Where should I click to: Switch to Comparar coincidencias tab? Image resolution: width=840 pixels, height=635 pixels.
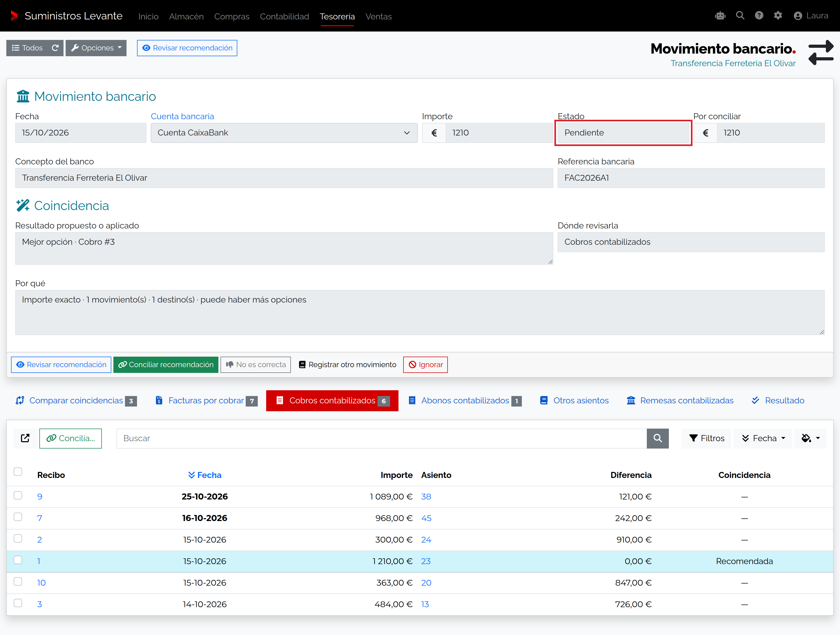tap(76, 400)
